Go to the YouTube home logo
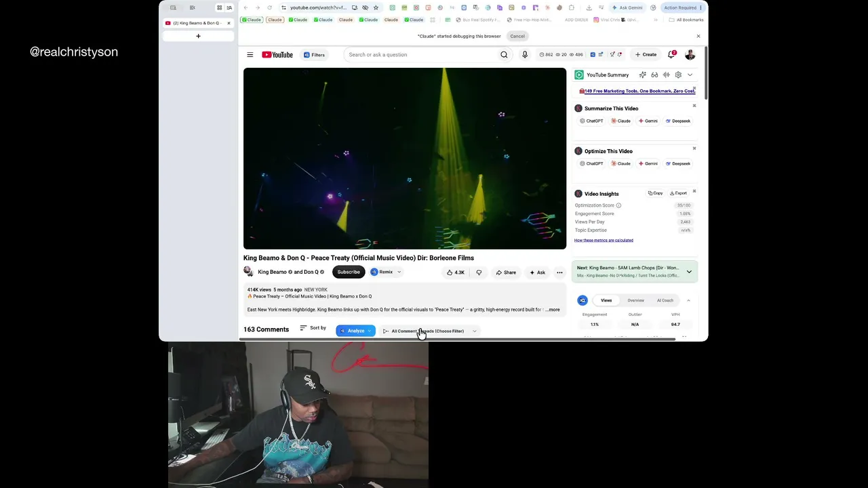 [x=277, y=55]
